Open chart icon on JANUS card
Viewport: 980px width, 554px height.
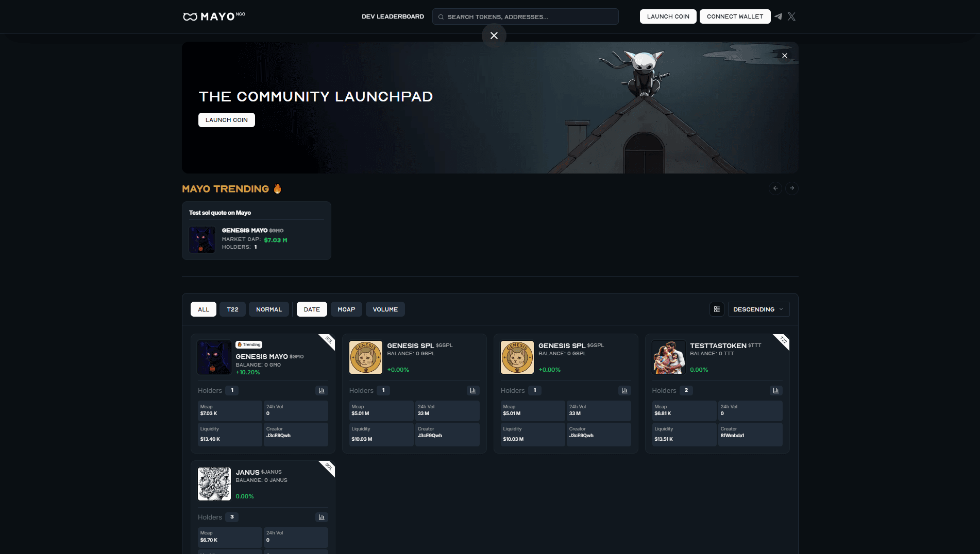point(322,517)
